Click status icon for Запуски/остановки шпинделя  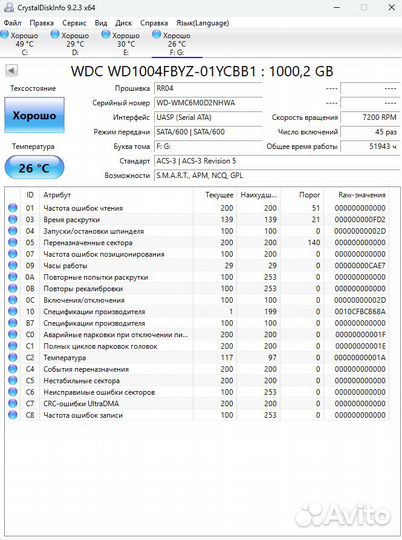(13, 231)
